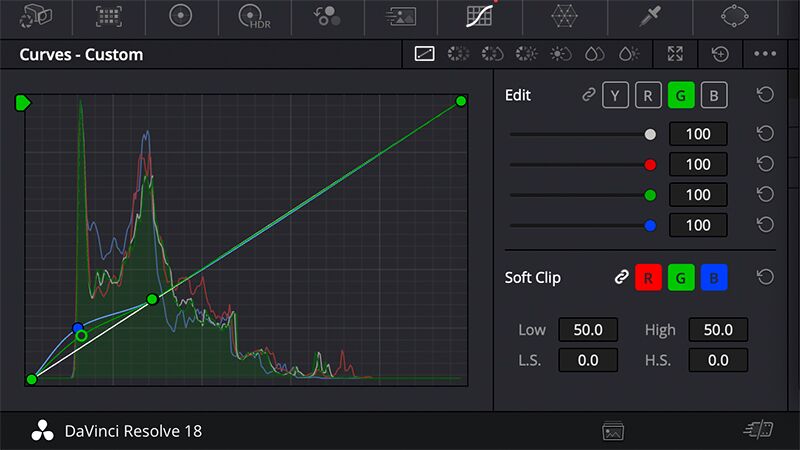Reset the Soft Clip settings
This screenshot has width=800, height=450.
tap(765, 278)
